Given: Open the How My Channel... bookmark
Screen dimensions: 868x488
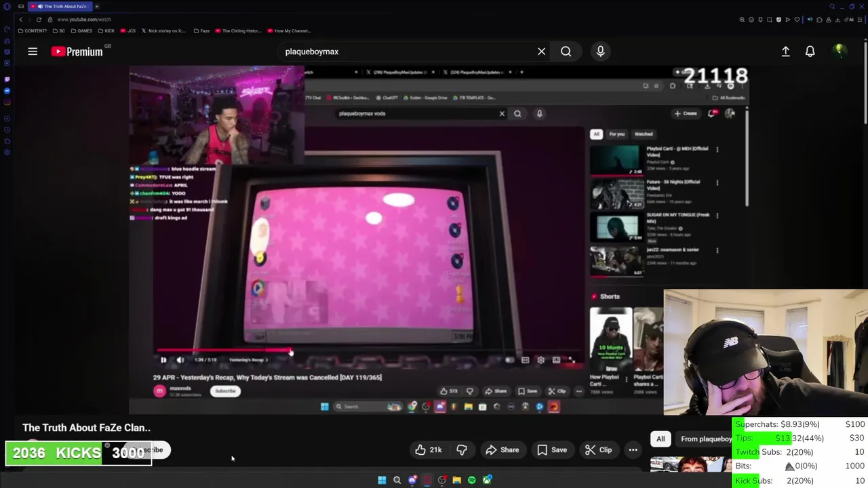Looking at the screenshot, I should pyautogui.click(x=289, y=30).
